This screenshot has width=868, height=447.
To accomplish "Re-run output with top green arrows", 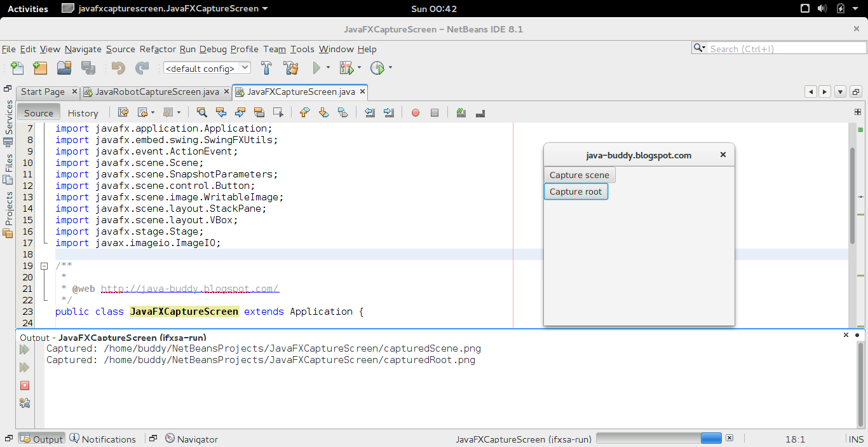I will point(25,350).
